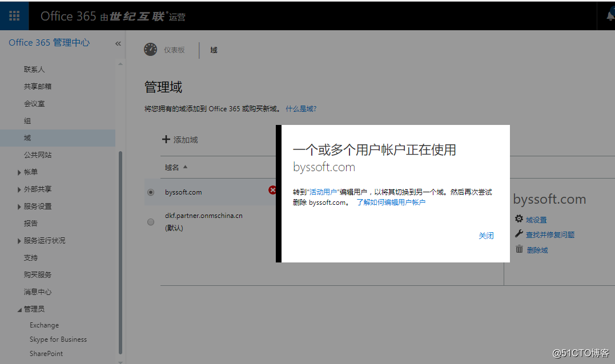
Task: Click the plus icon for 添加域
Action: [166, 139]
